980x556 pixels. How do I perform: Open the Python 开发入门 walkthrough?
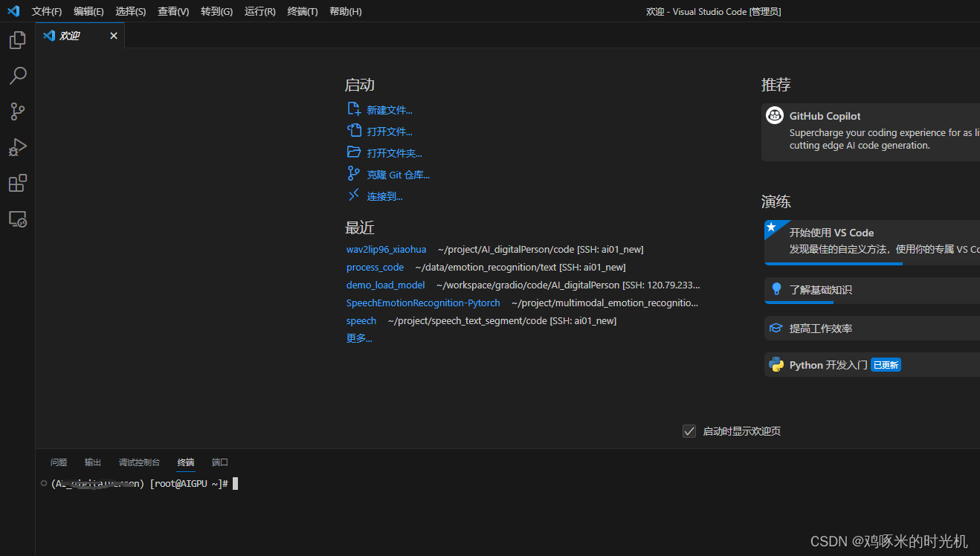872,364
